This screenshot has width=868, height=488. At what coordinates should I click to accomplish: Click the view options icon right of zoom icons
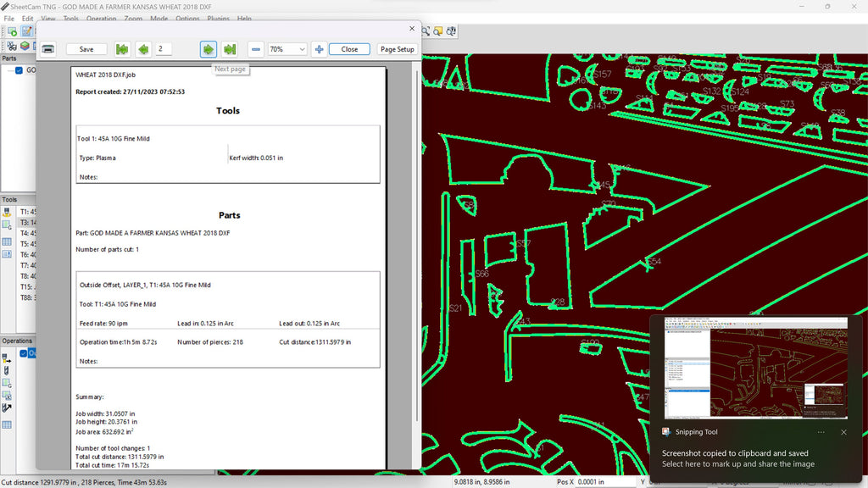pos(451,31)
